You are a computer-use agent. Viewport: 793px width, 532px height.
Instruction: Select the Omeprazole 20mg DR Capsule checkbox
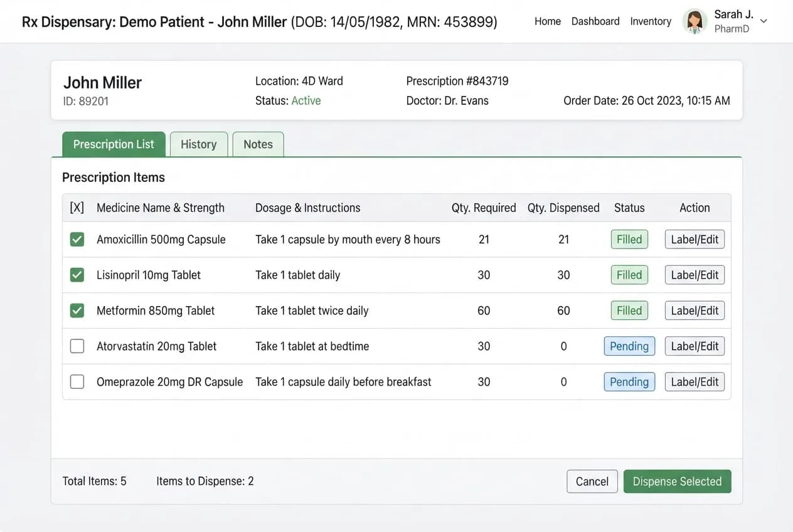click(x=77, y=381)
